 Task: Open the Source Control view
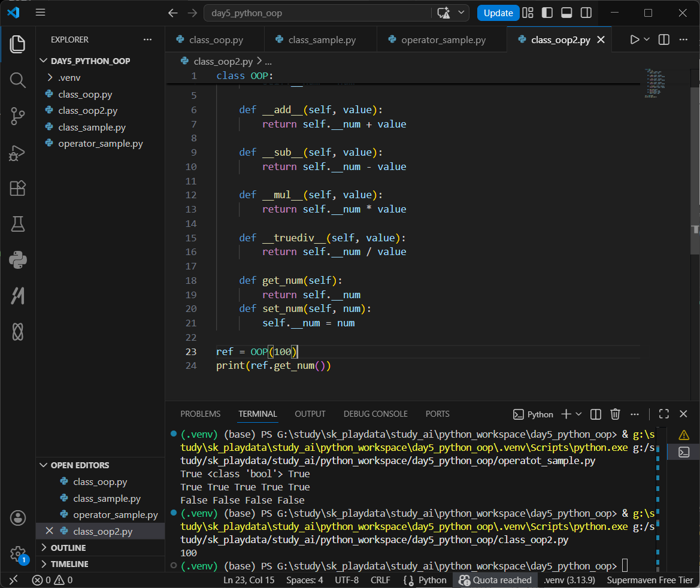17,116
